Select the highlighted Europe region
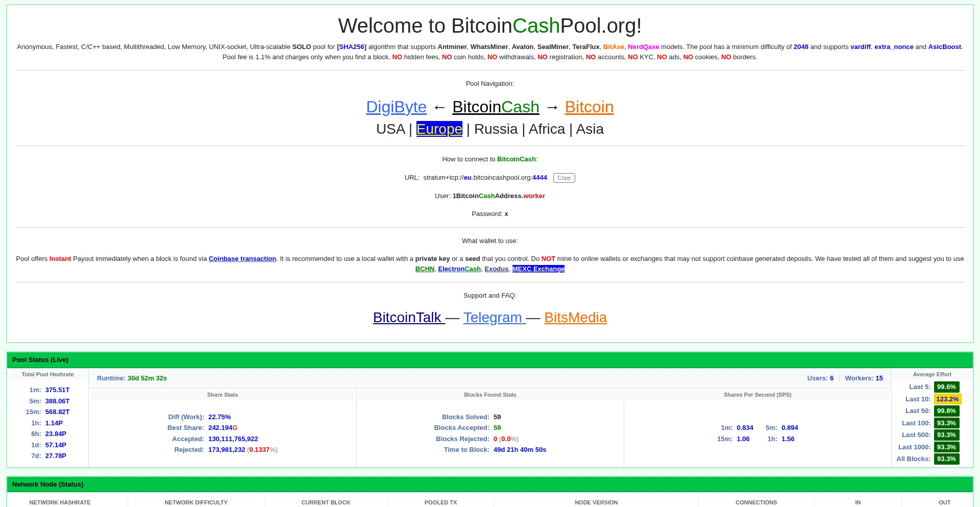This screenshot has height=507, width=980. point(439,129)
